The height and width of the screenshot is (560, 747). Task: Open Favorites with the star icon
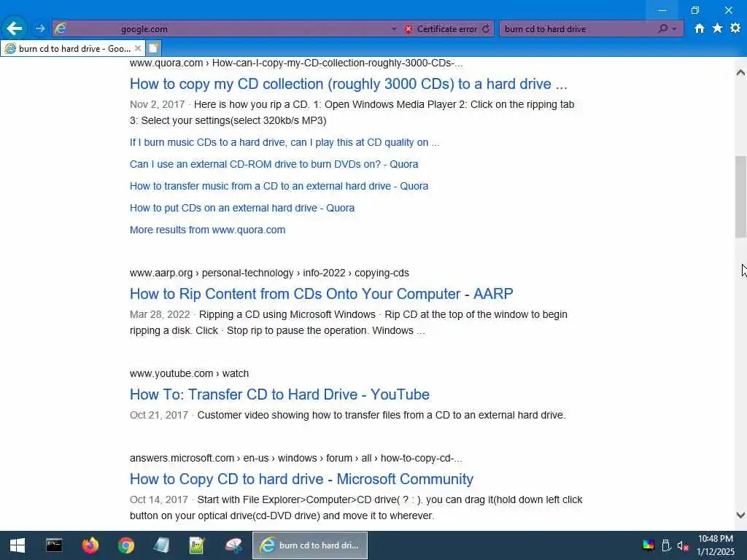pos(717,28)
